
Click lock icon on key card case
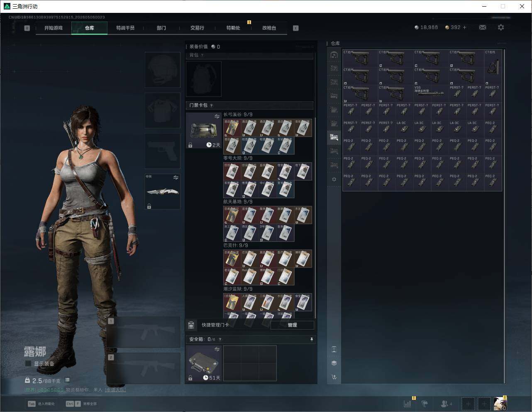point(190,145)
